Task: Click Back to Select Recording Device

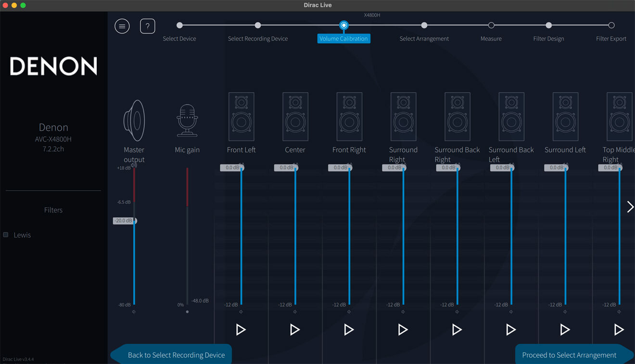Action: pos(176,355)
